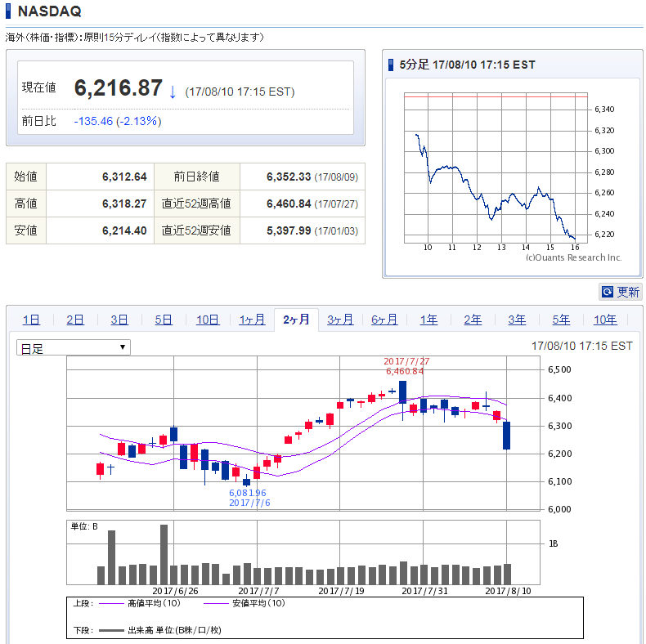Switch to the 3年 chart tab
The width and height of the screenshot is (646, 644).
coord(517,320)
